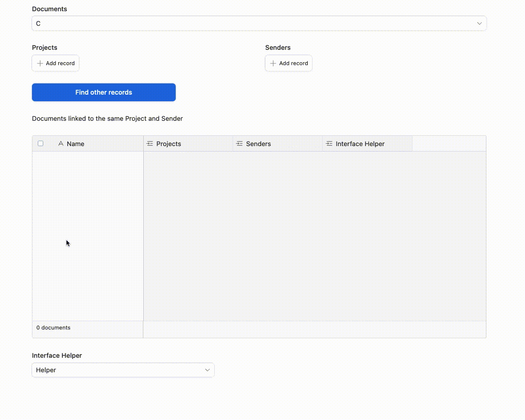
Task: Add a record under Senders
Action: 289,63
